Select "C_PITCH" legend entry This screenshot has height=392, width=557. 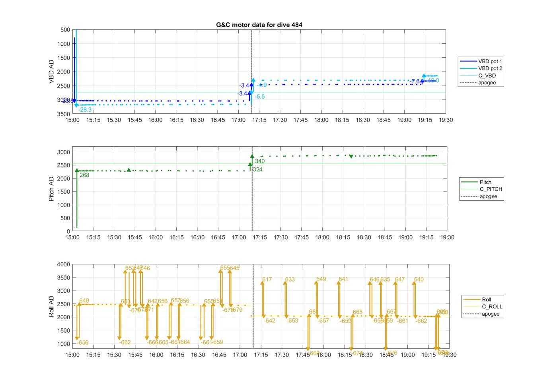point(481,189)
